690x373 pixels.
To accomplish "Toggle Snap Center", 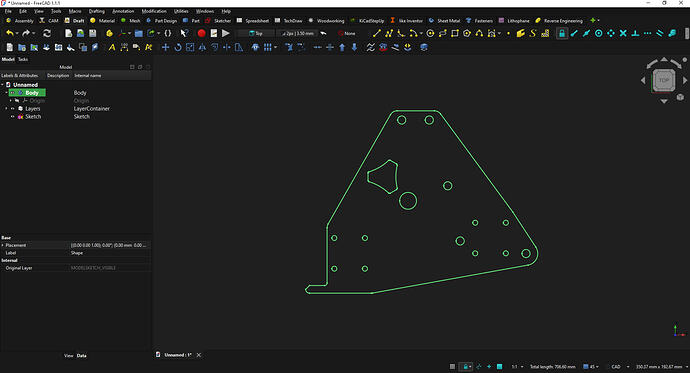I will [x=598, y=33].
